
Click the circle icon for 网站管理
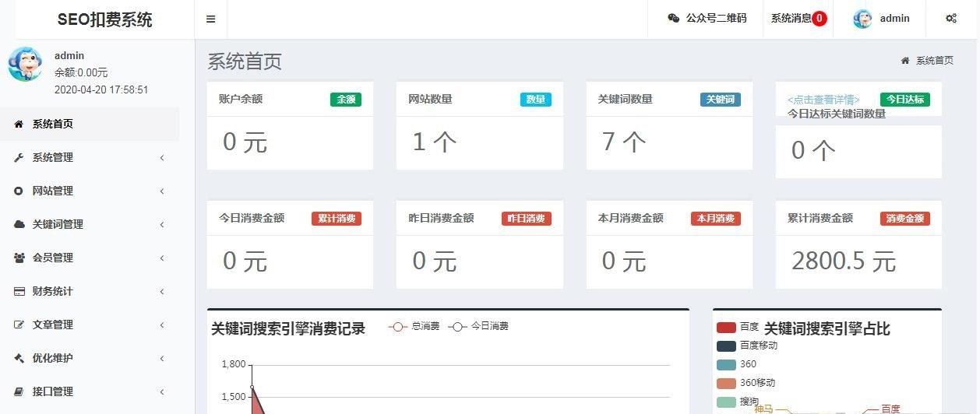(x=19, y=191)
